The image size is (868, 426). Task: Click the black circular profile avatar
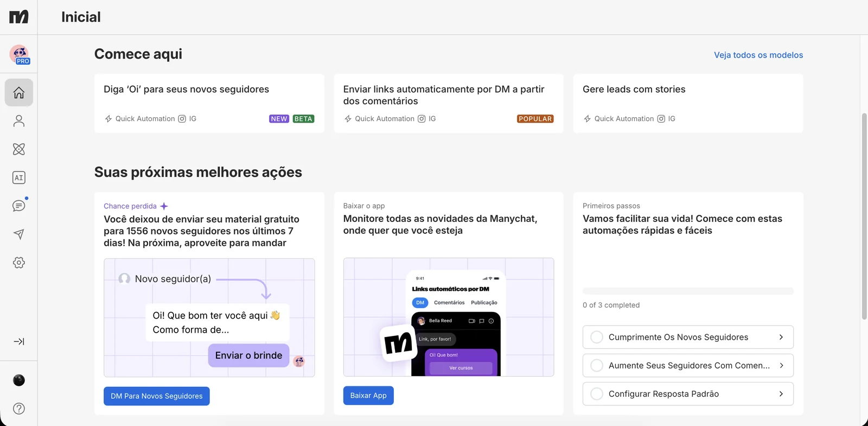(19, 380)
